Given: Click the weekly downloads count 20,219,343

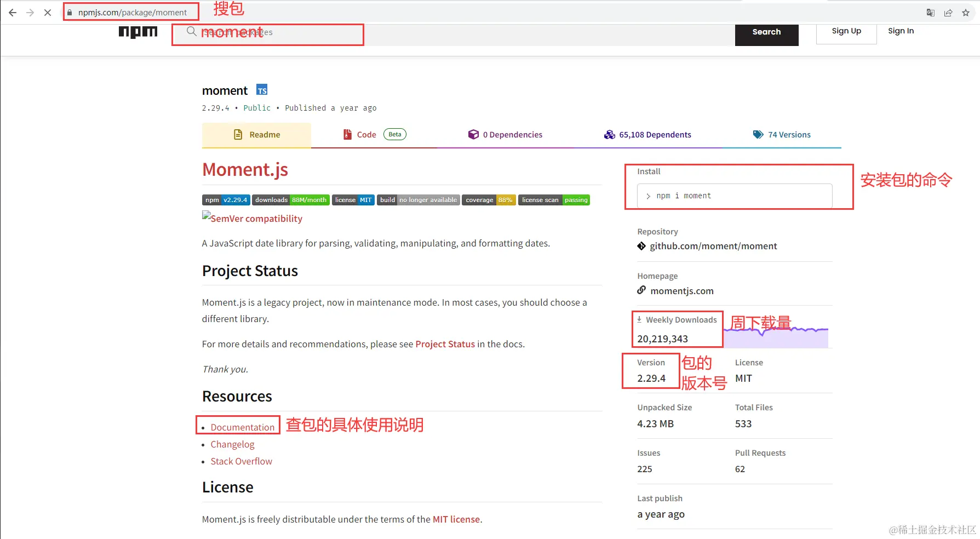Looking at the screenshot, I should tap(662, 339).
